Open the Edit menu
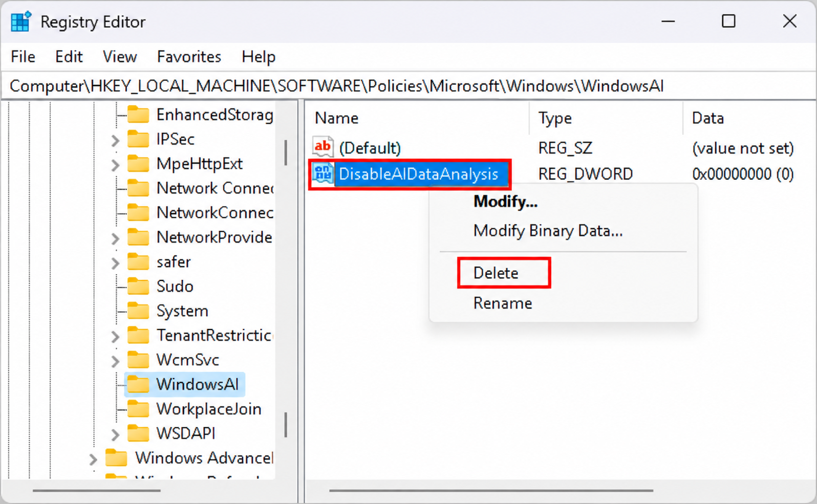The height and width of the screenshot is (504, 817). pos(69,57)
